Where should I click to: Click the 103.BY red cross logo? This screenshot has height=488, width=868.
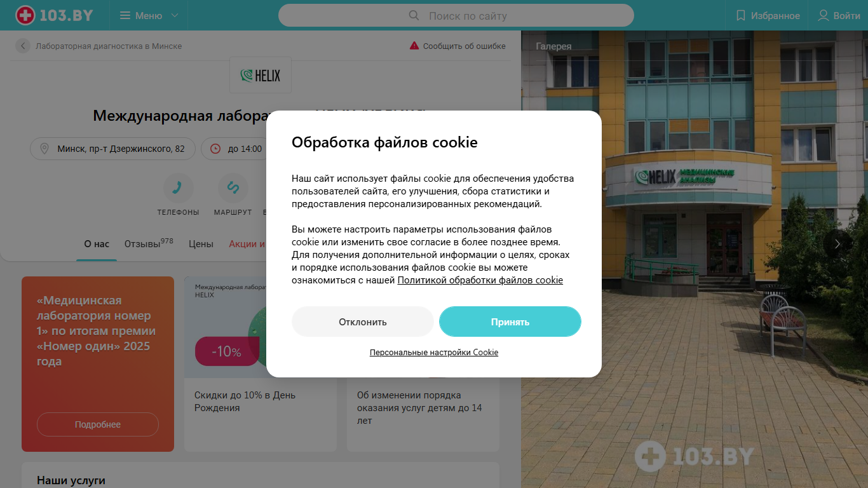[x=25, y=15]
